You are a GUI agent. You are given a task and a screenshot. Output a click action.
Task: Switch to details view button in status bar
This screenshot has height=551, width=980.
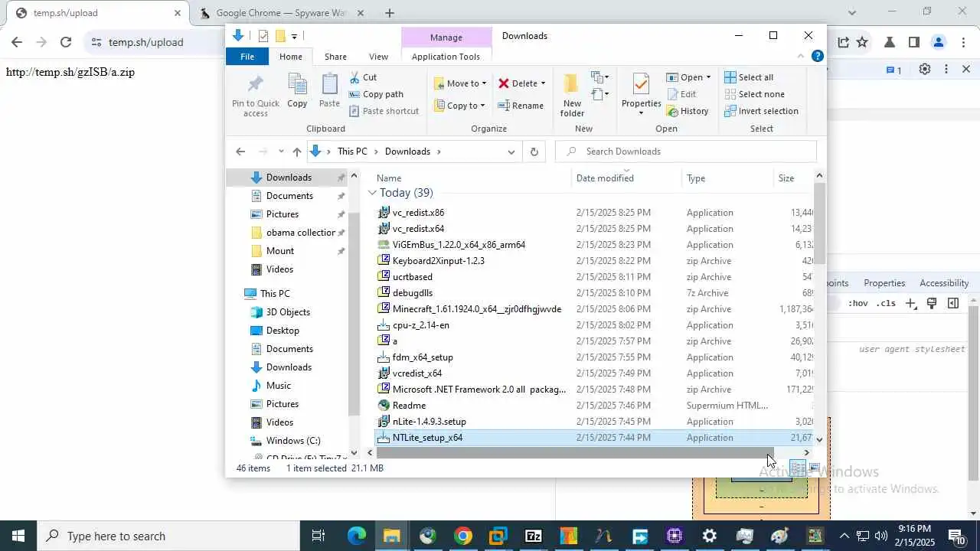(x=798, y=468)
